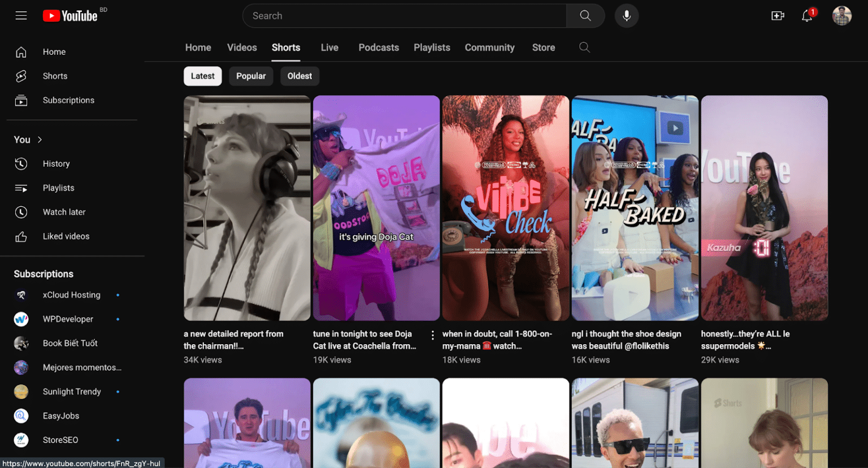Open your watch History
This screenshot has width=868, height=468.
56,163
